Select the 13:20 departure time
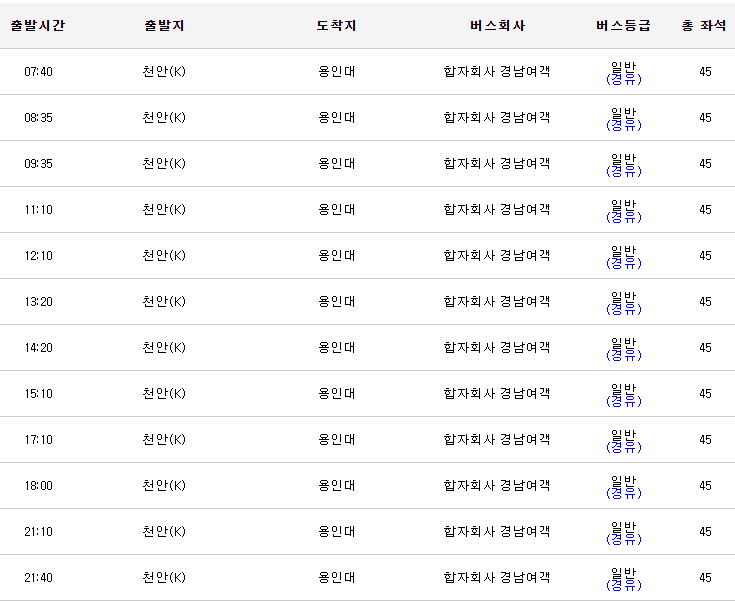The height and width of the screenshot is (602, 735). tap(38, 301)
